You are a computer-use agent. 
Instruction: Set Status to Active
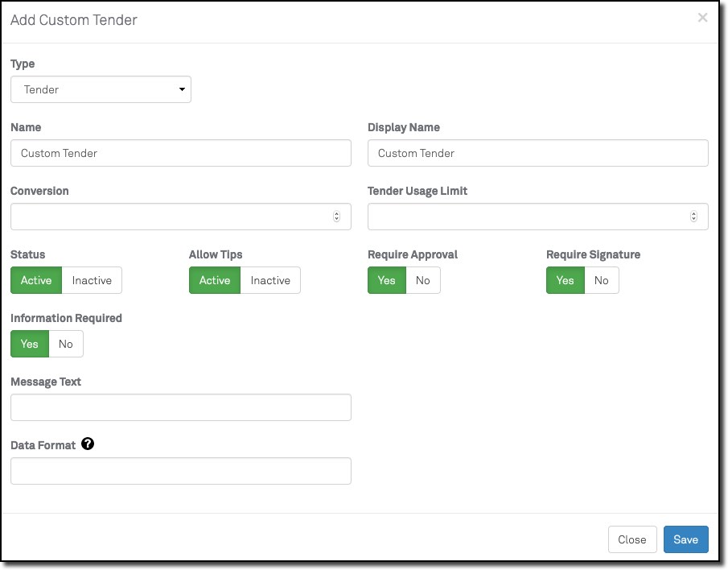pos(36,280)
